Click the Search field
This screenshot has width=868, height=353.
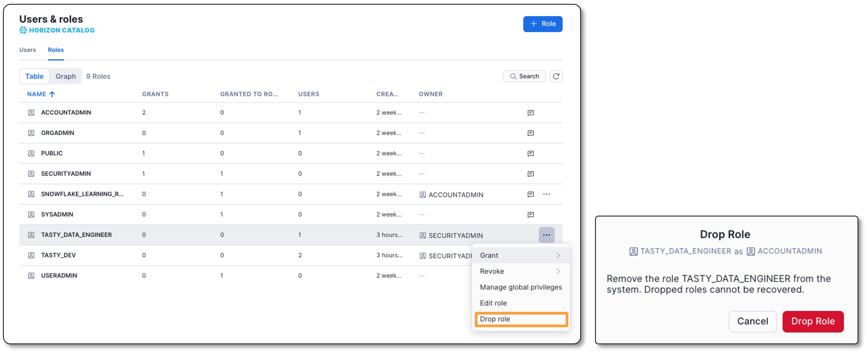pyautogui.click(x=524, y=76)
